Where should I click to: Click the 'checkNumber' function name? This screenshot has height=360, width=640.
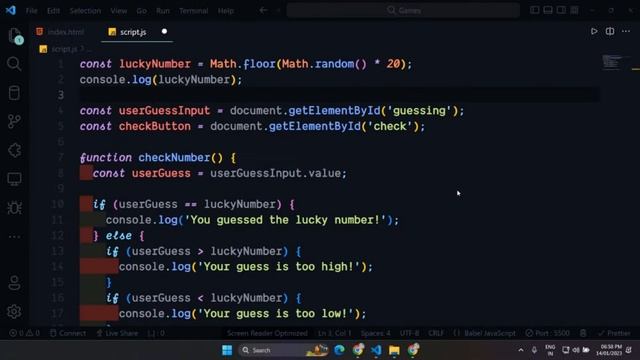(174, 158)
